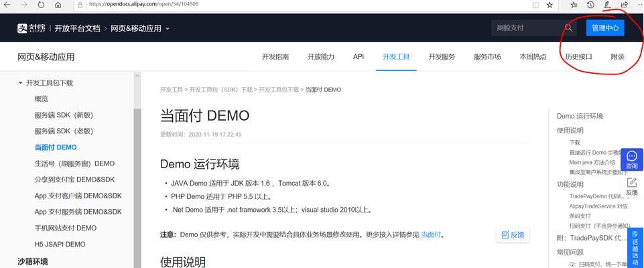Open the 历史接口 tab
Image resolution: width=644 pixels, height=268 pixels.
click(579, 57)
